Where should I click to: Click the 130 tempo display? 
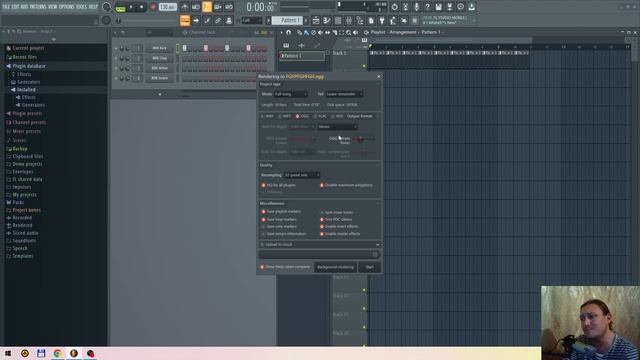click(167, 7)
